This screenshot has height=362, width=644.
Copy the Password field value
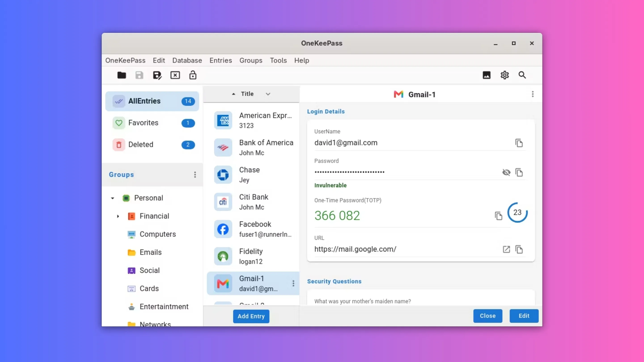pyautogui.click(x=519, y=172)
